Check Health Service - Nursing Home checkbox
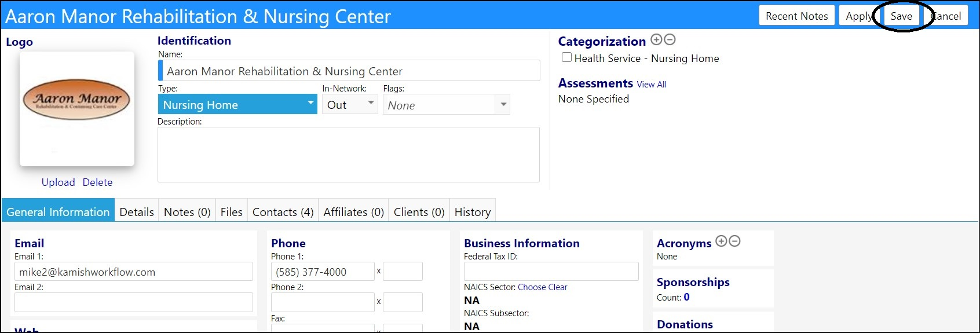 click(x=566, y=57)
